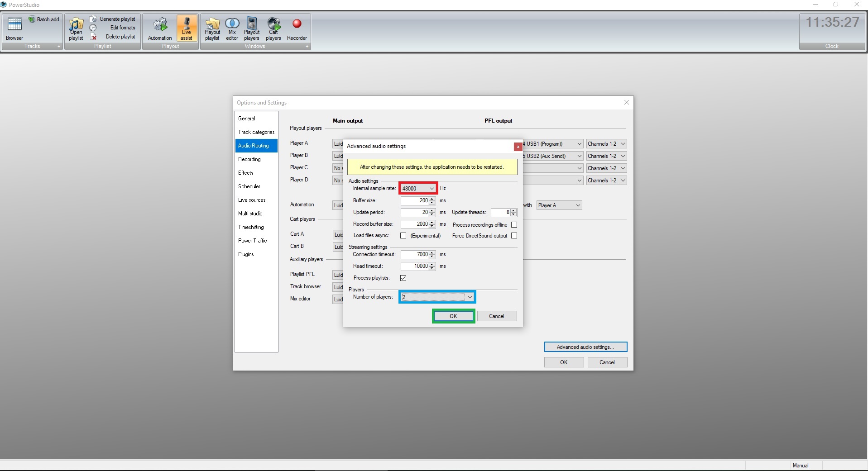This screenshot has height=471, width=868.
Task: Enable Process recordings offline checkbox
Action: click(514, 225)
